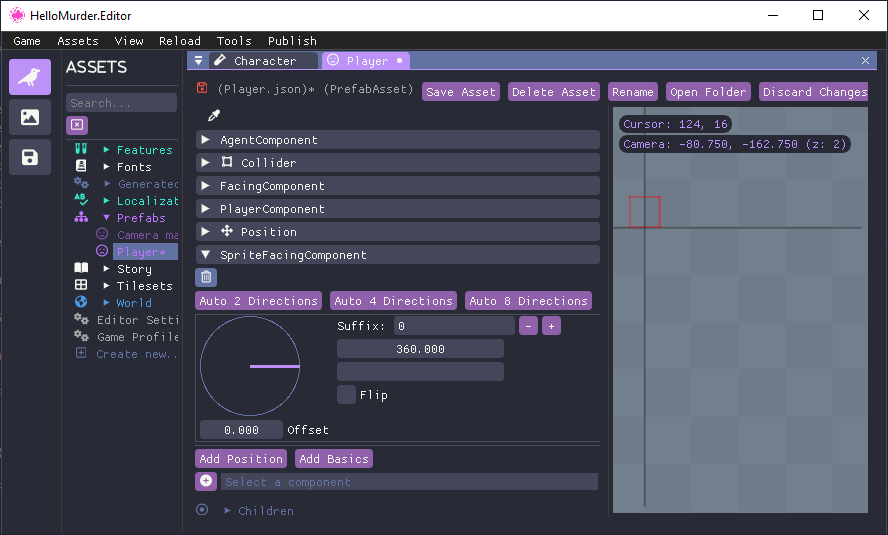Expand the Tilesets folder in assets

click(x=107, y=285)
